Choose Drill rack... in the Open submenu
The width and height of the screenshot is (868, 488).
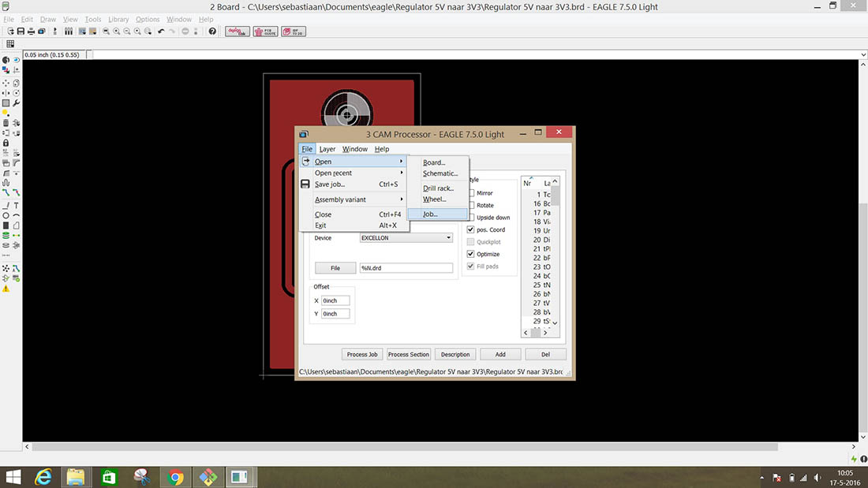[x=438, y=188]
